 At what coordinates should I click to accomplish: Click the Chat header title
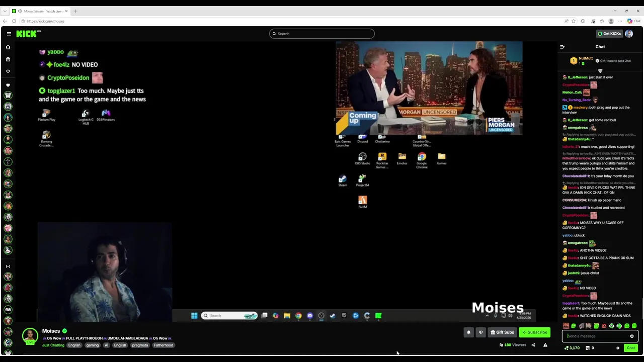point(600,47)
